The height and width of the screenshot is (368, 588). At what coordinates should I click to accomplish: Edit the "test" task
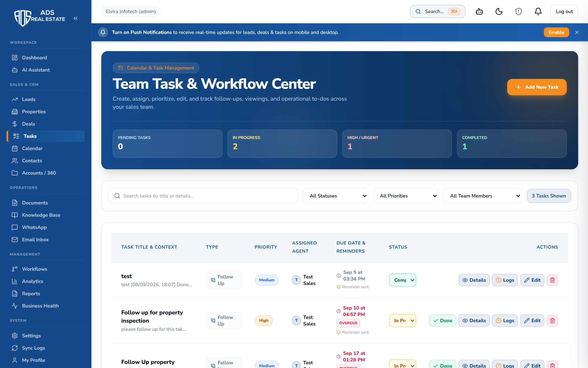pyautogui.click(x=532, y=280)
